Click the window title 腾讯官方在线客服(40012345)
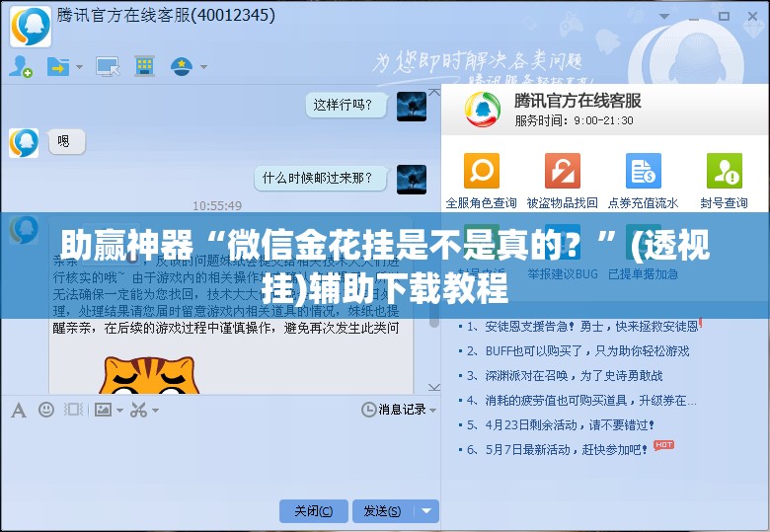 pos(166,15)
